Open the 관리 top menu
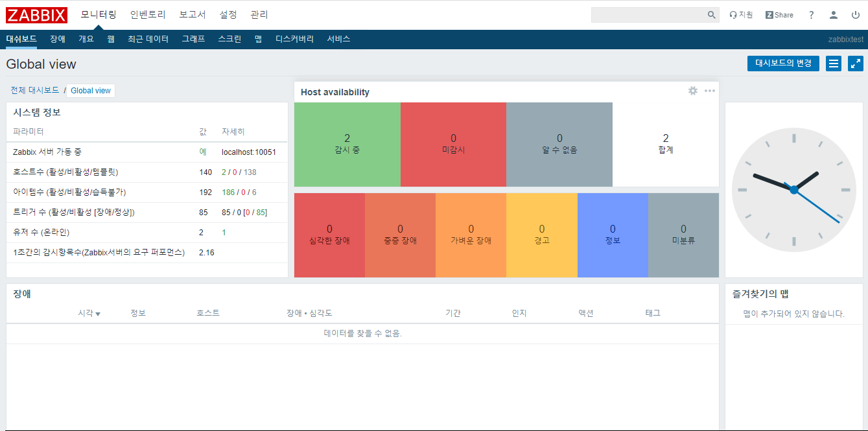868x431 pixels. [259, 14]
